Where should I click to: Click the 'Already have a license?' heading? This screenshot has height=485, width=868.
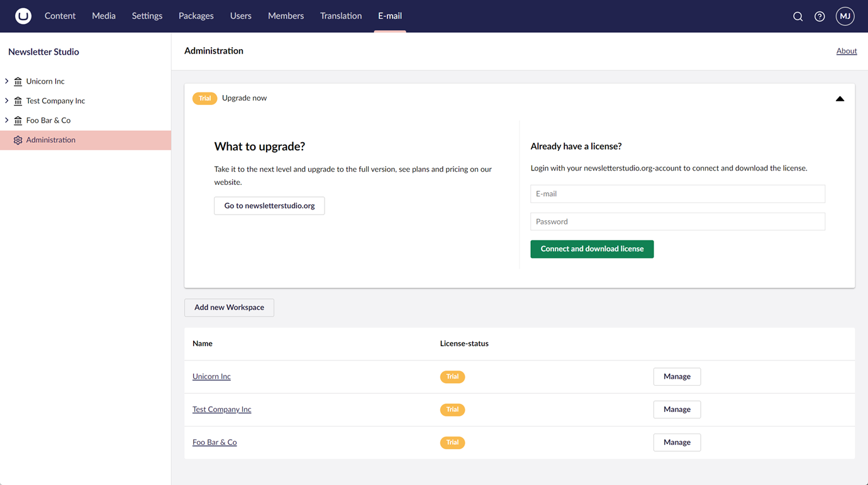coord(576,146)
